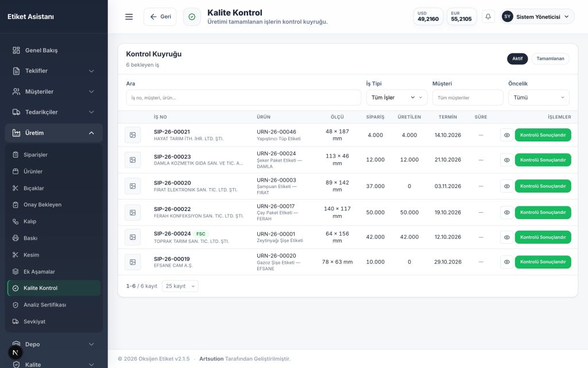Click the Next.js N badge icon
Viewport: 588px width, 368px height.
click(x=16, y=352)
